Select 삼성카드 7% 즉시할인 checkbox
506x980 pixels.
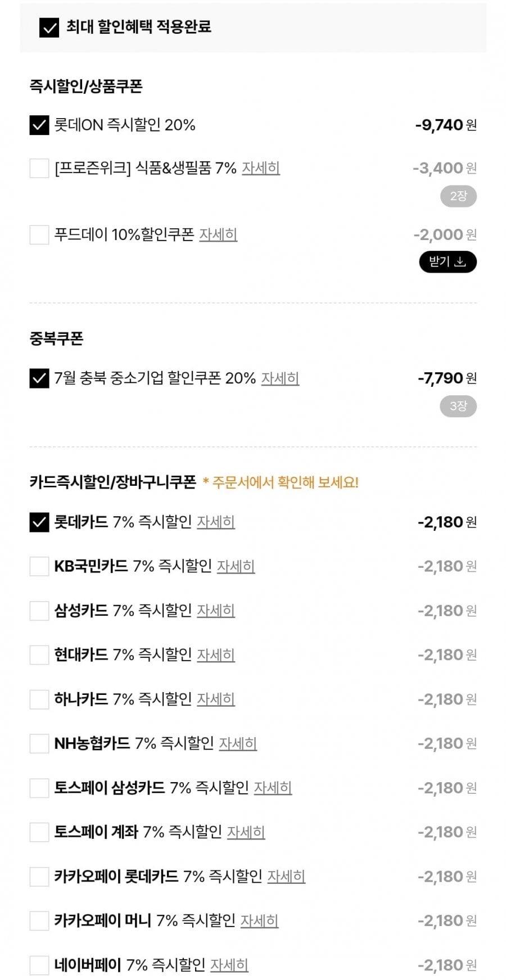[x=39, y=611]
